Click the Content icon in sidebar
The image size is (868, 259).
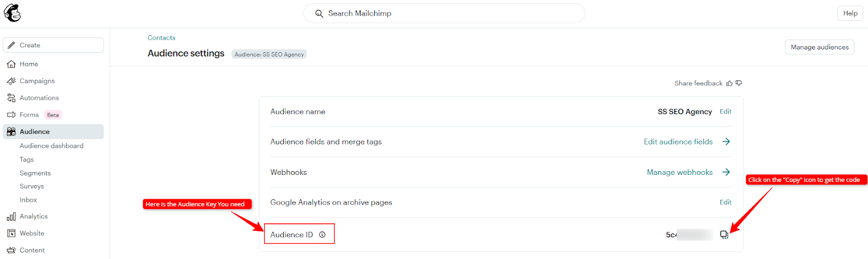11,250
